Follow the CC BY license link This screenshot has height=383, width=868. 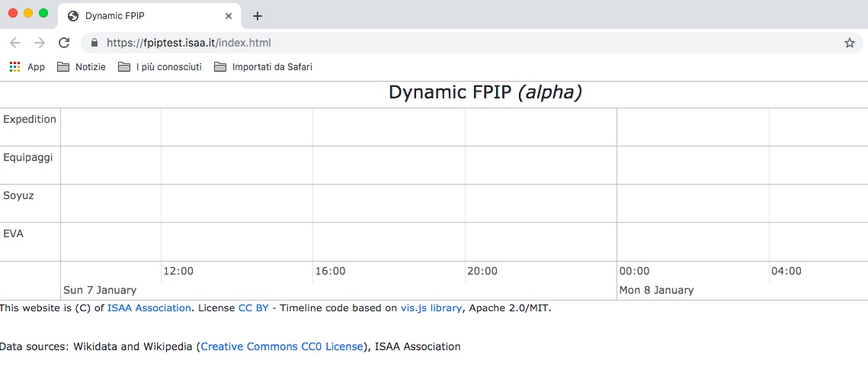click(253, 308)
